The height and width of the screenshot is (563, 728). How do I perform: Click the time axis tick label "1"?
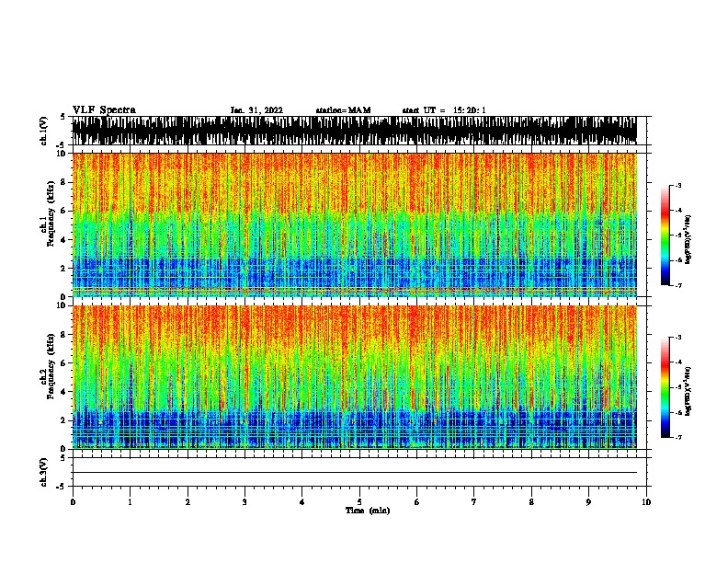[130, 502]
